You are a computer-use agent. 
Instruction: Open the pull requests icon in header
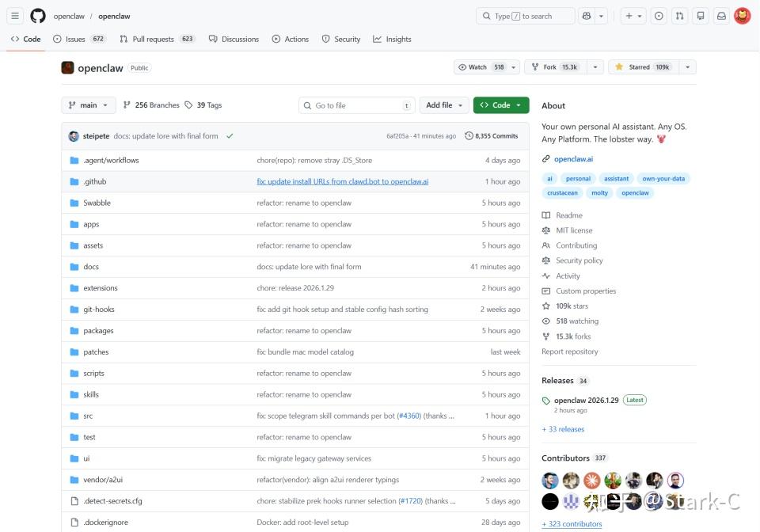click(679, 16)
